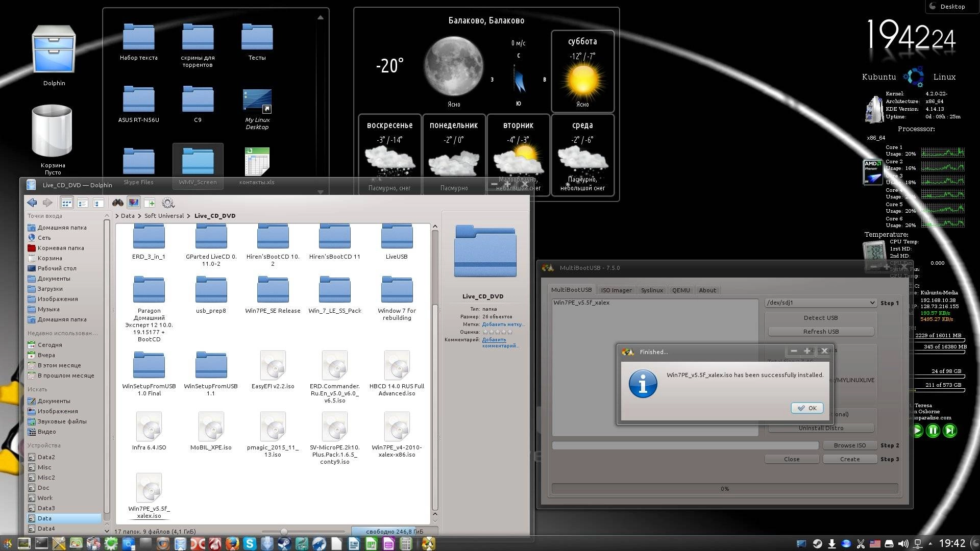Open My Linux Desktop shortcut
This screenshot has height=551, width=980.
[257, 109]
